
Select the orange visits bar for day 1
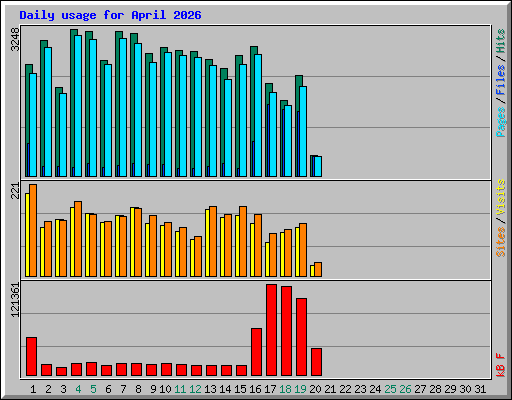point(33,230)
